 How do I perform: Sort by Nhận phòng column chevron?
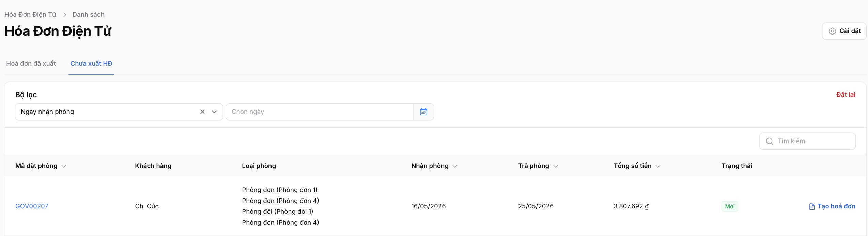pos(455,166)
